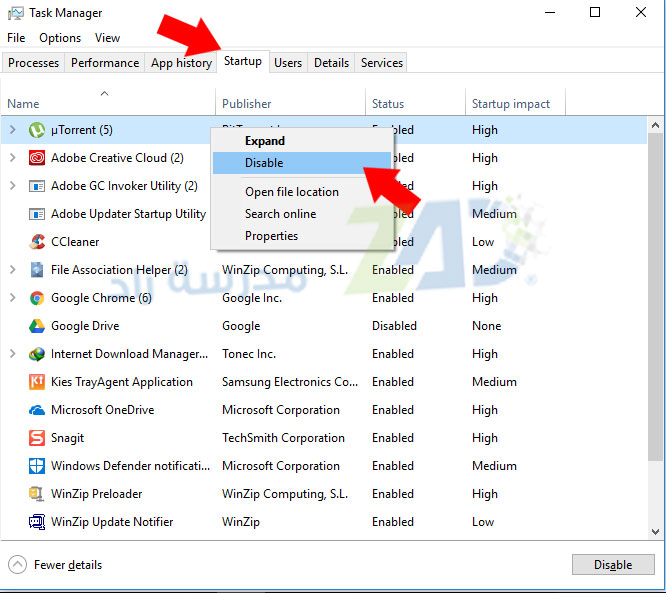Expand the Adobe GC Invoker Utility group
The width and height of the screenshot is (666, 593).
13,186
